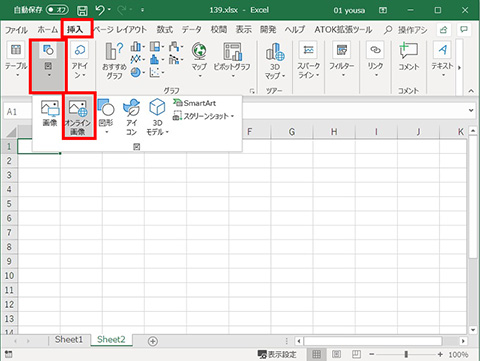Switch to the 数式 tab

[165, 30]
